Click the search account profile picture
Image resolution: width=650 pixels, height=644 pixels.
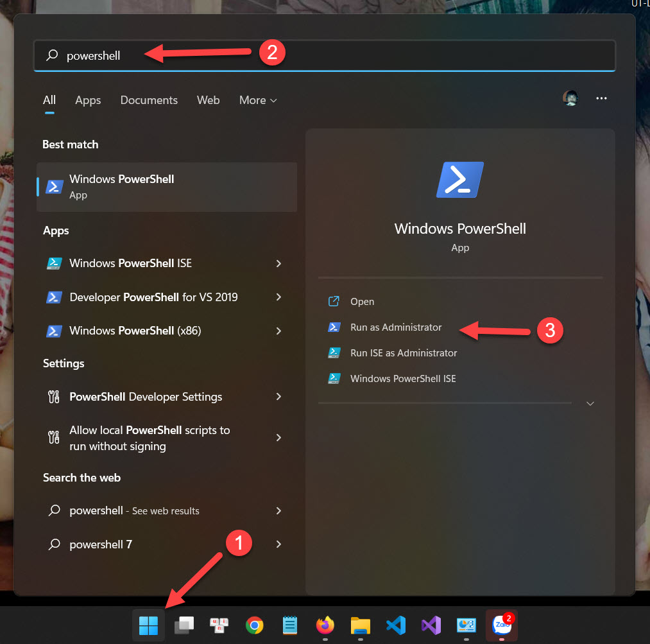coord(570,98)
